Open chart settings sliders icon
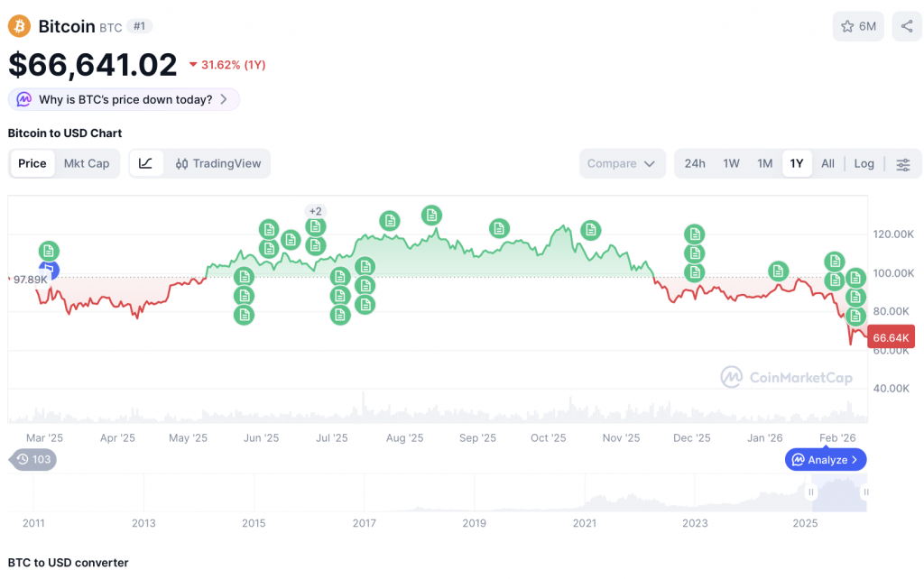Screen dimensions: 924x579 point(903,163)
